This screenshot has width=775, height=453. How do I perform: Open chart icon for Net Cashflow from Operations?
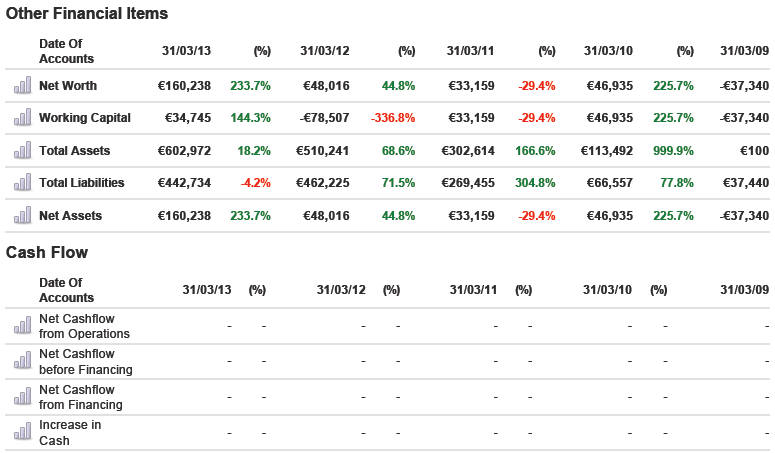(x=21, y=327)
